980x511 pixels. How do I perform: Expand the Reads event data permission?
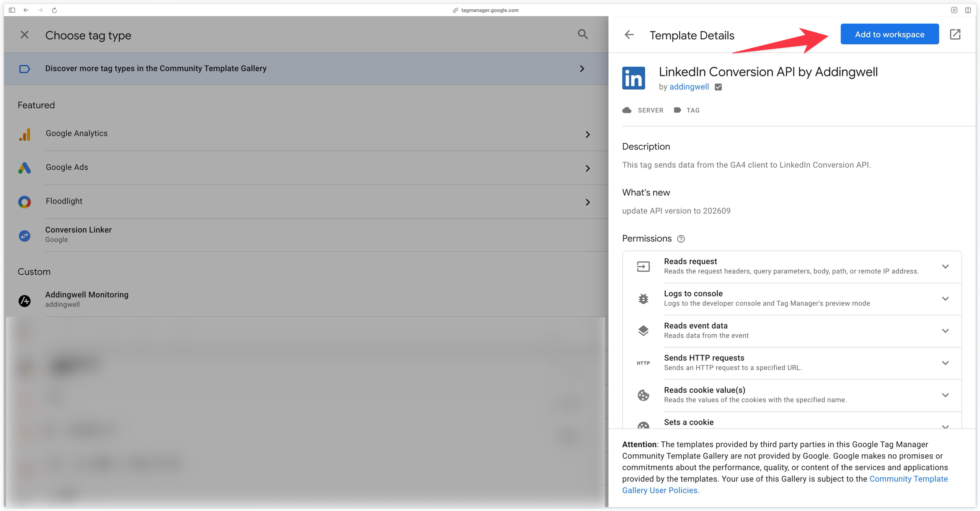click(x=945, y=331)
